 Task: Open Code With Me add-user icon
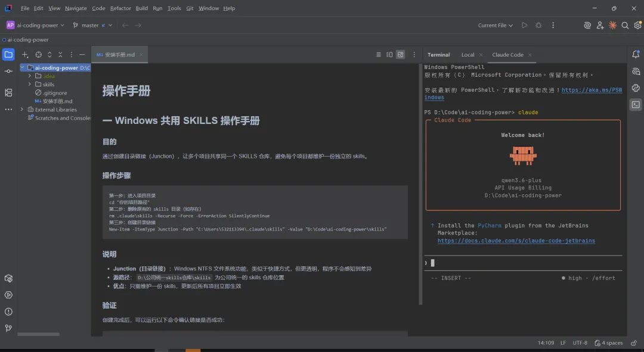(x=600, y=26)
